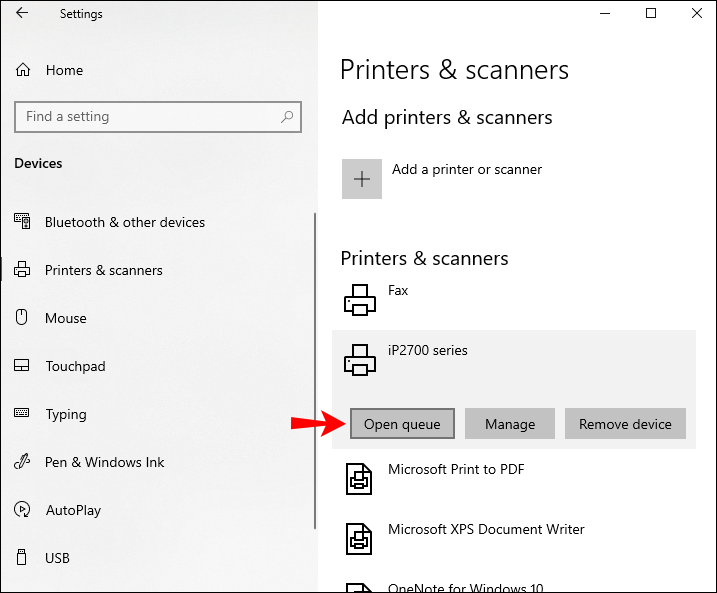The height and width of the screenshot is (593, 717).
Task: Click Remove device button
Action: pyautogui.click(x=625, y=424)
